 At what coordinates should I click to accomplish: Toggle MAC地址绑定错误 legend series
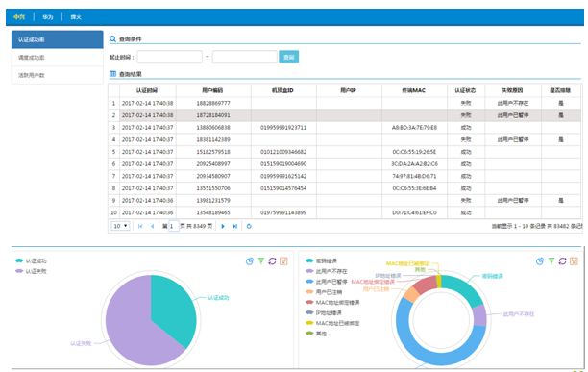click(332, 302)
